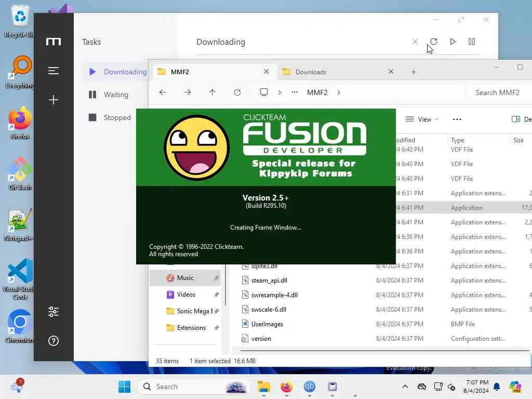The image size is (532, 399).
Task: Open the Visual Studio Code desktop shortcut
Action: click(20, 279)
